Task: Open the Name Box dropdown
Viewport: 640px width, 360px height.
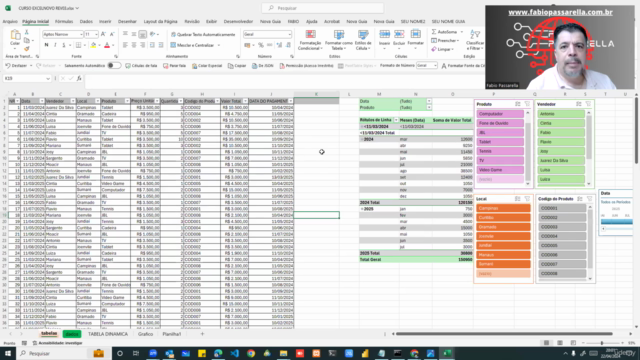Action: coord(48,78)
